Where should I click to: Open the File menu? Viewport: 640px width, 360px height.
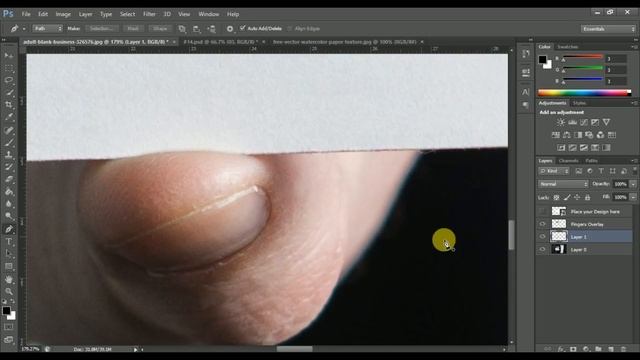tap(26, 14)
